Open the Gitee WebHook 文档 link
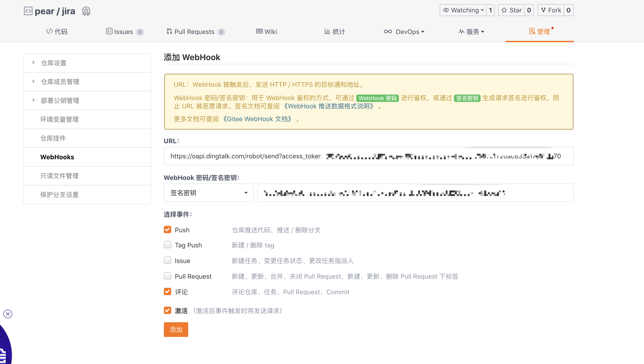 (x=257, y=119)
